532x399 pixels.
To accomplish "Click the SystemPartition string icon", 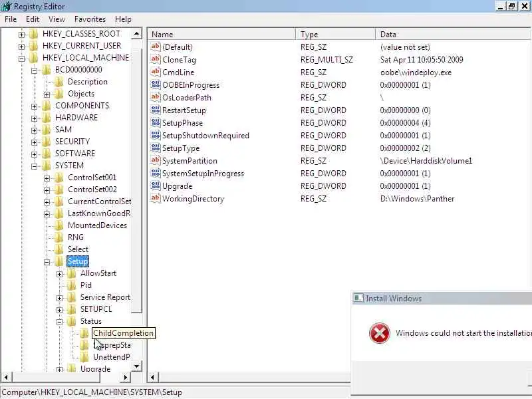I will point(156,160).
